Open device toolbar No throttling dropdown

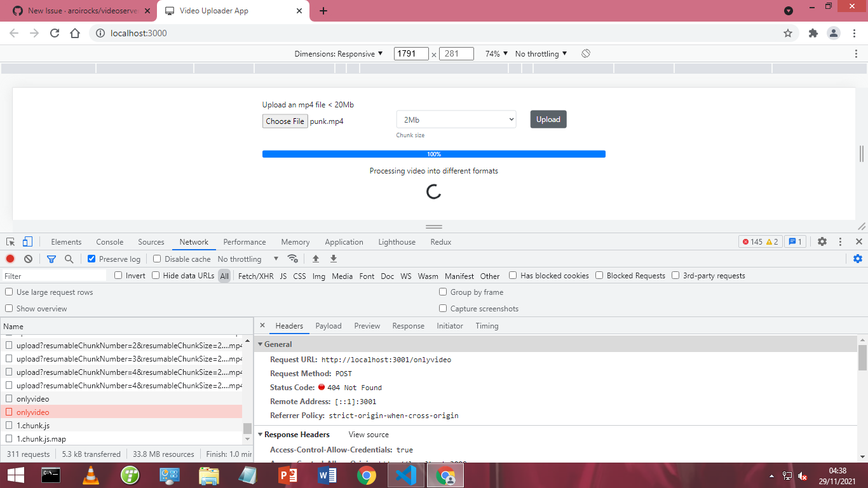click(x=541, y=54)
